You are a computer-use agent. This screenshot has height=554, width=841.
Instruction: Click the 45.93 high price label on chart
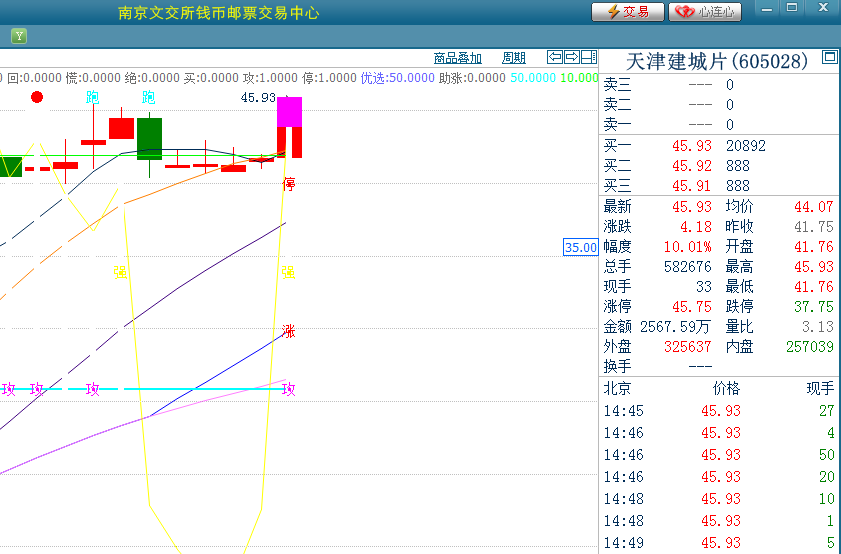pyautogui.click(x=258, y=98)
